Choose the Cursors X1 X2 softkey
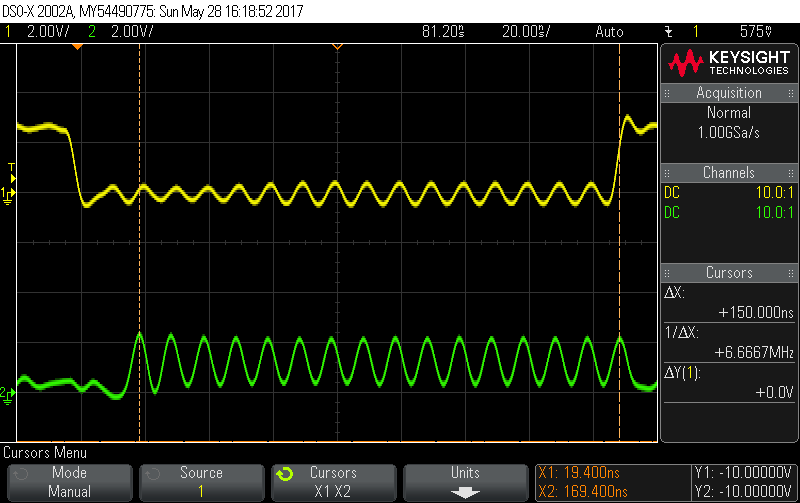This screenshot has width=800, height=503. (333, 482)
